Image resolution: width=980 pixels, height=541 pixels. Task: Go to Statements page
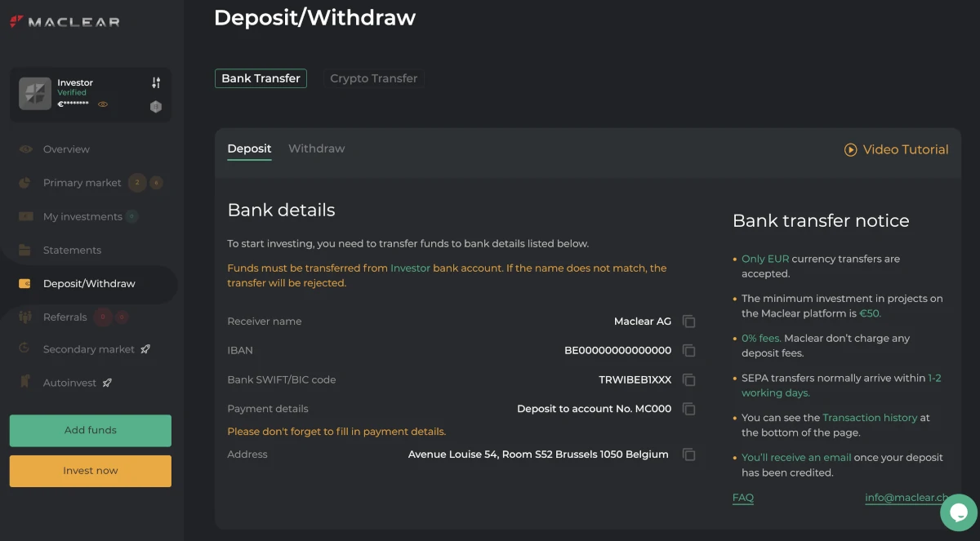point(72,251)
